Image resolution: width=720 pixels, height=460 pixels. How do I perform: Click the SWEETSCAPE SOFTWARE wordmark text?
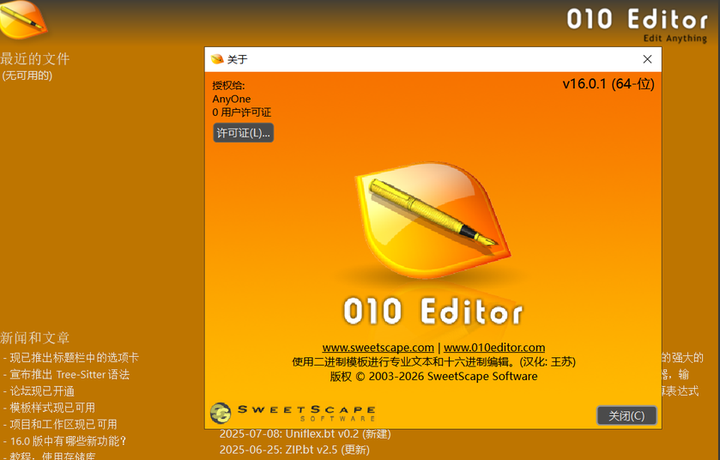pos(306,413)
